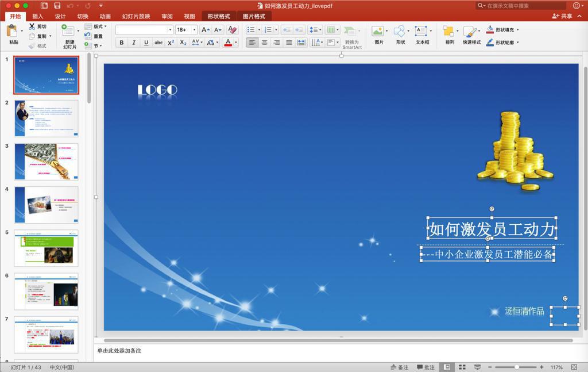Click the redo/repeat arrow in the title bar
This screenshot has height=372, width=588.
(88, 6)
